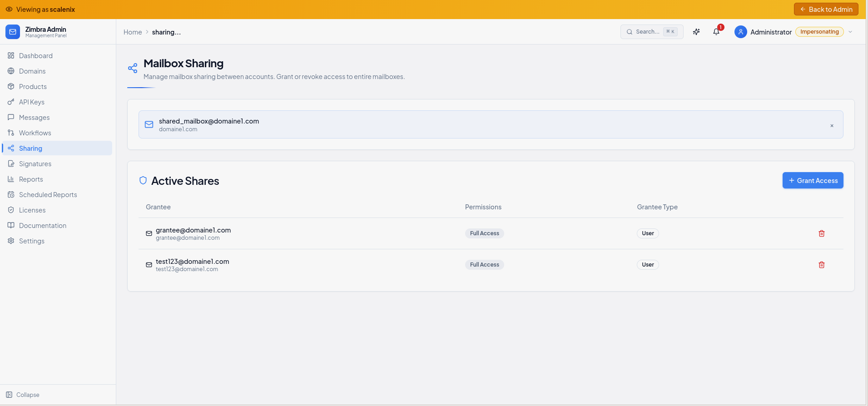
Task: Click the Impersonating status badge
Action: tap(819, 32)
